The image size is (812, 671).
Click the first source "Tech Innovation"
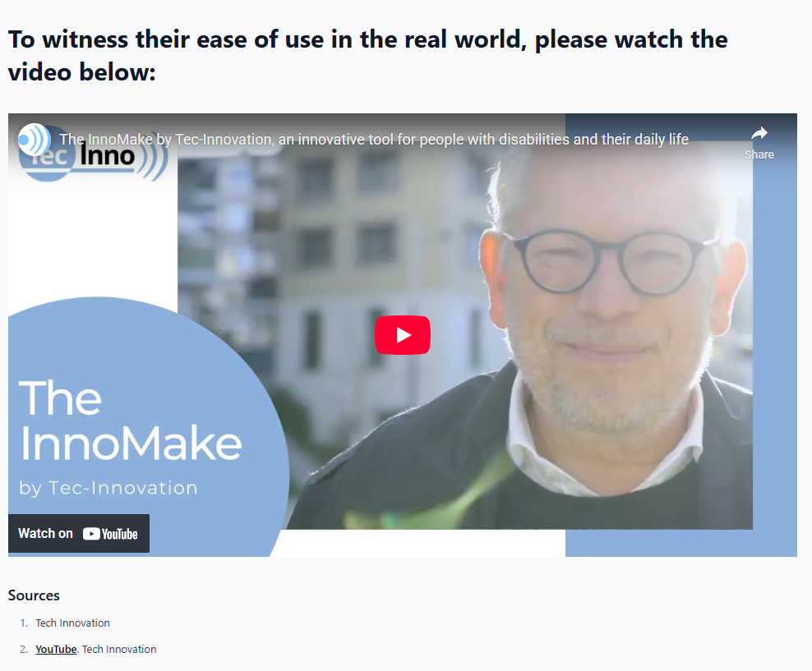click(x=72, y=623)
